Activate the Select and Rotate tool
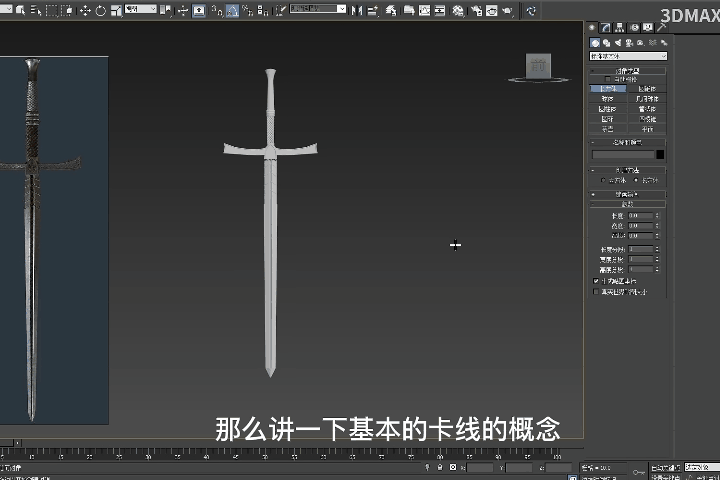 101,10
